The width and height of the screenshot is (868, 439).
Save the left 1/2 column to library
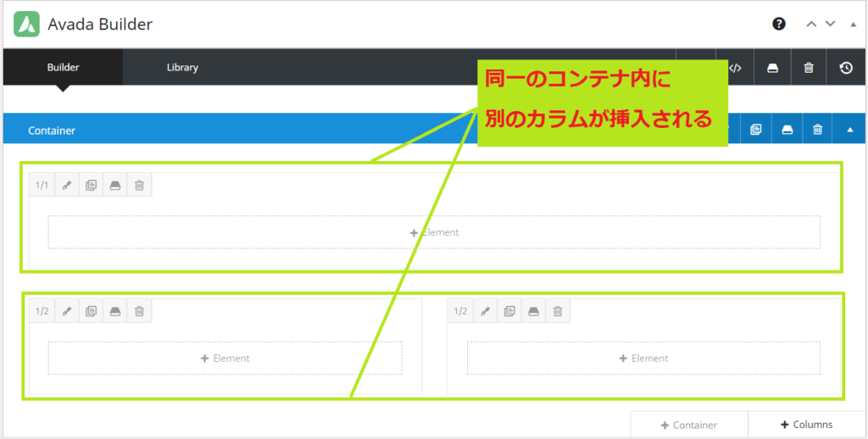115,311
